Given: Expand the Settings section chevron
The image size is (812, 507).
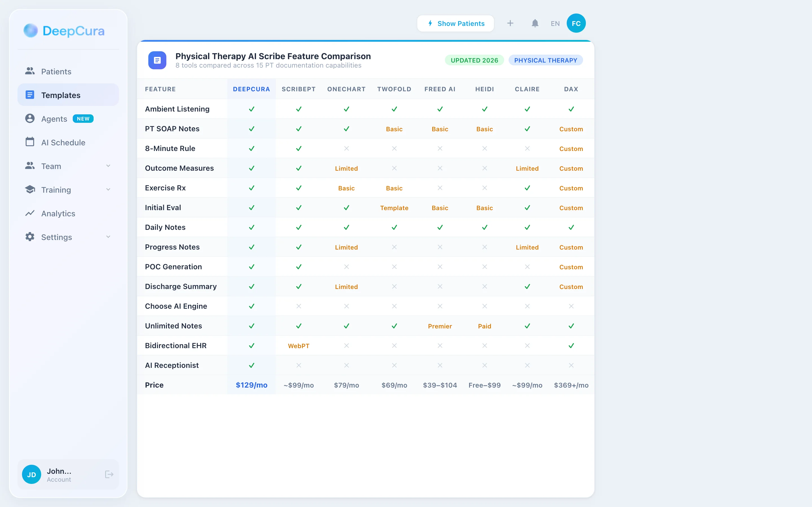Looking at the screenshot, I should tap(108, 237).
